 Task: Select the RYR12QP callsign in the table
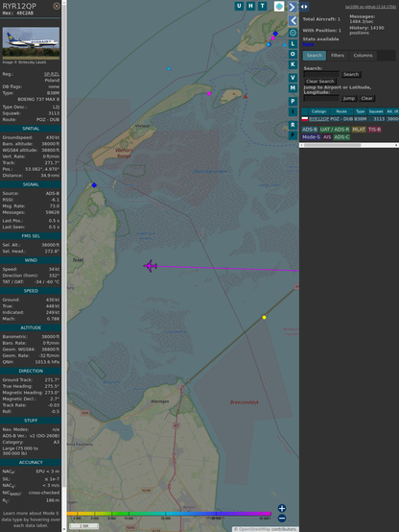(x=318, y=119)
